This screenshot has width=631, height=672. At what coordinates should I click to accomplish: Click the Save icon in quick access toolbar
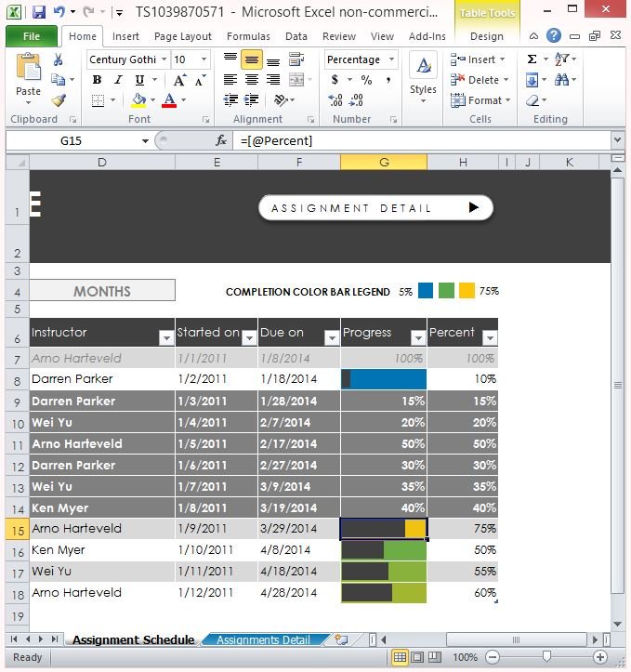39,13
